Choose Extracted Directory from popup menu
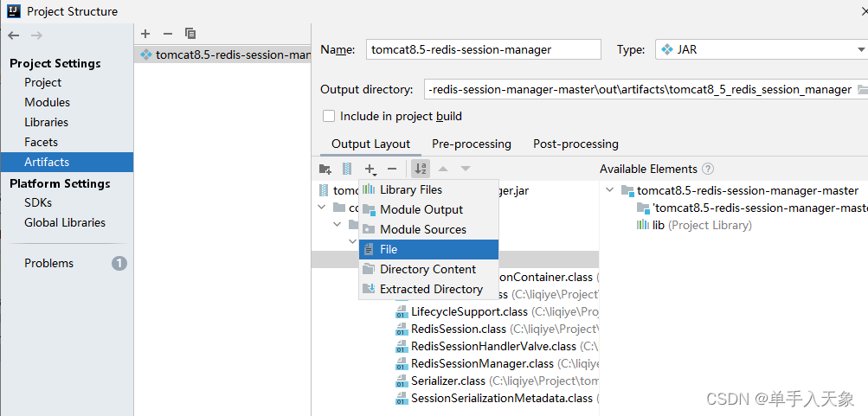868x416 pixels. [x=429, y=290]
